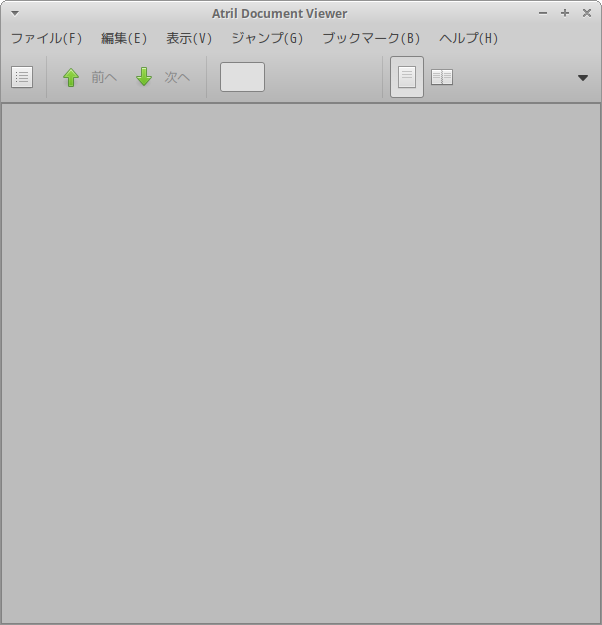The width and height of the screenshot is (602, 625).
Task: Open the ジャンプ(G) menu
Action: (267, 38)
